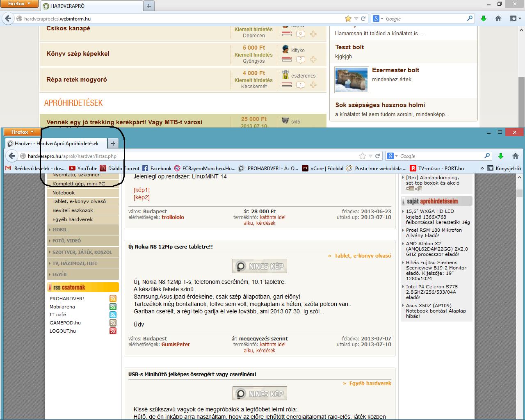
Task: Click comment bubble in Répa retek mogyoró row
Action: pos(301,85)
